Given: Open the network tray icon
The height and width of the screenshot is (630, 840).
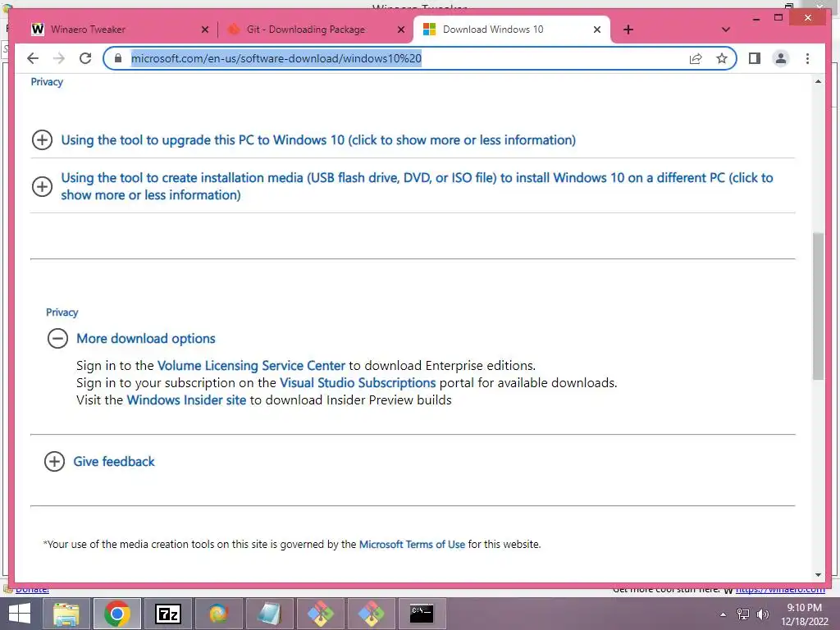Looking at the screenshot, I should (x=743, y=614).
